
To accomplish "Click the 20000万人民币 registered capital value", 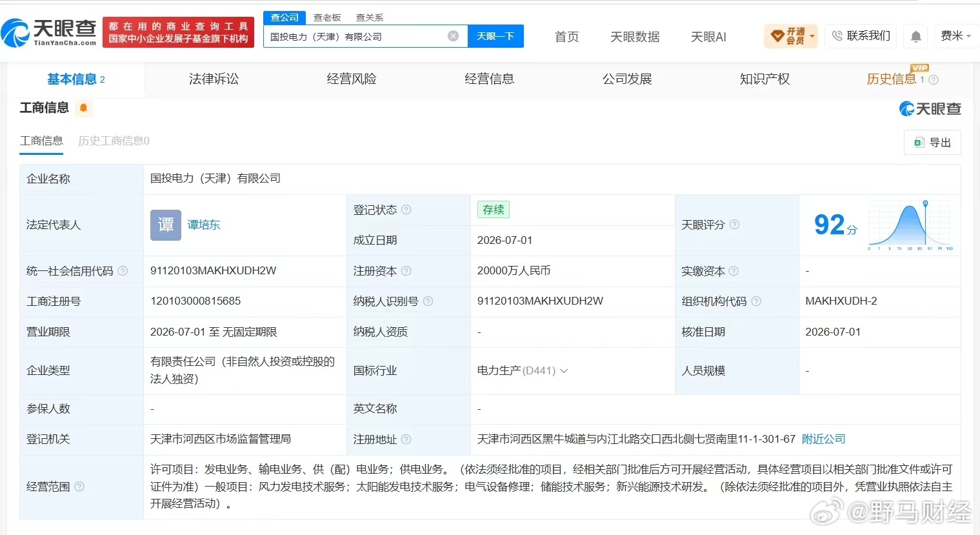I will coord(514,271).
